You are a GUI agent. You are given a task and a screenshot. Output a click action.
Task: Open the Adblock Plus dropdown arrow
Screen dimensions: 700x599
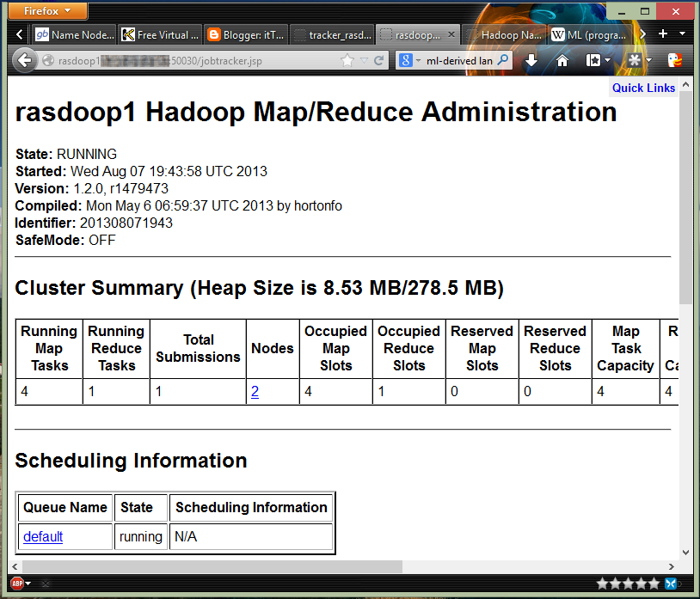click(28, 583)
